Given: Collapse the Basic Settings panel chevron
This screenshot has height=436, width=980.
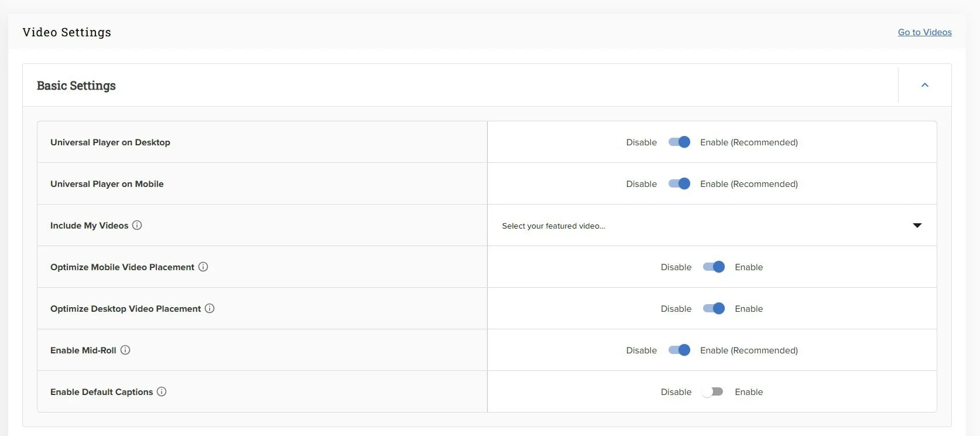Looking at the screenshot, I should (924, 85).
